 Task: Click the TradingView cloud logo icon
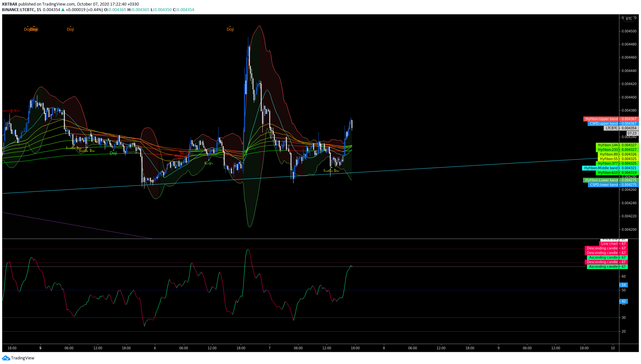tap(6, 358)
